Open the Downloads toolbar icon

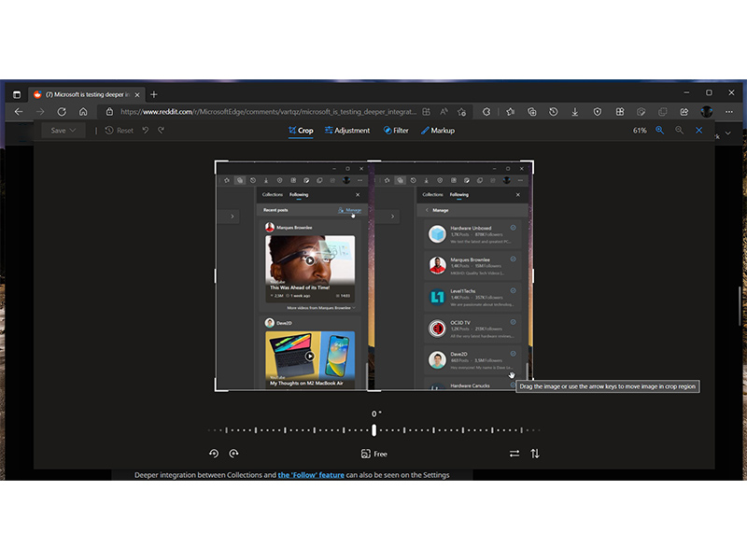[575, 112]
